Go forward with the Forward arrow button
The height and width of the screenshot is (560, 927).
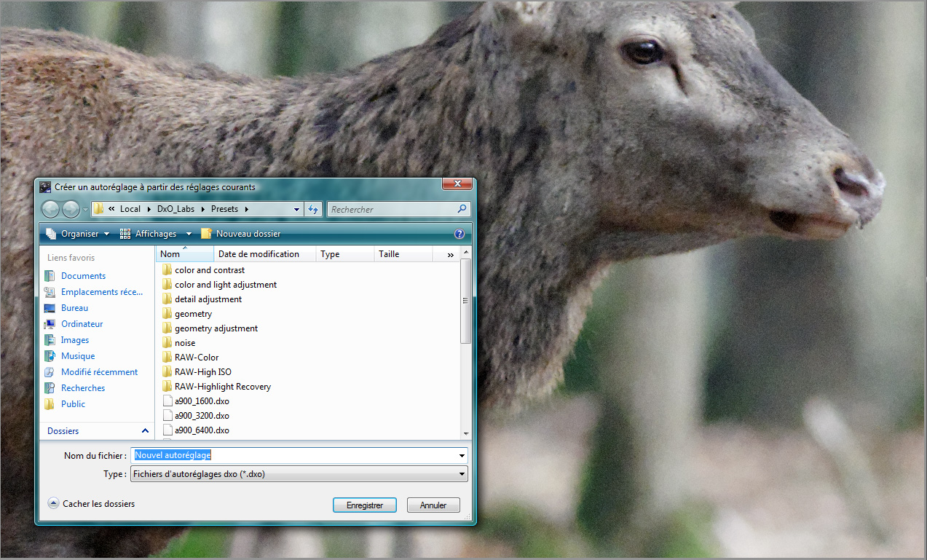71,210
